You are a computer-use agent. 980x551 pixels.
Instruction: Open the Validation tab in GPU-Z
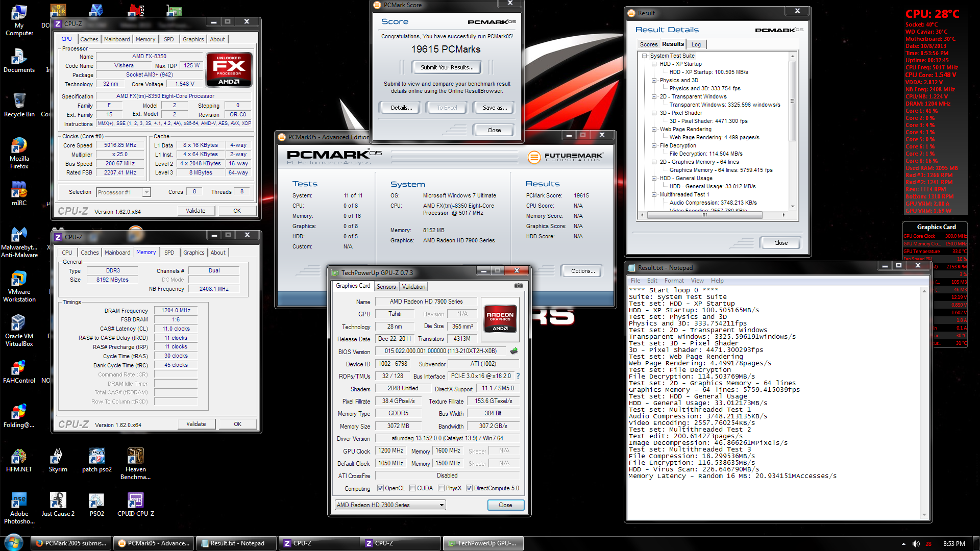click(413, 287)
